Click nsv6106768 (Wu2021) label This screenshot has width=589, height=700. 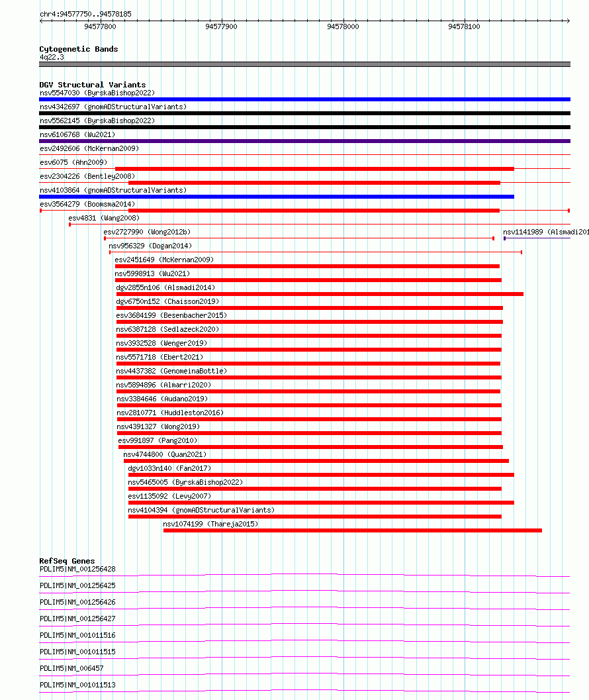77,134
